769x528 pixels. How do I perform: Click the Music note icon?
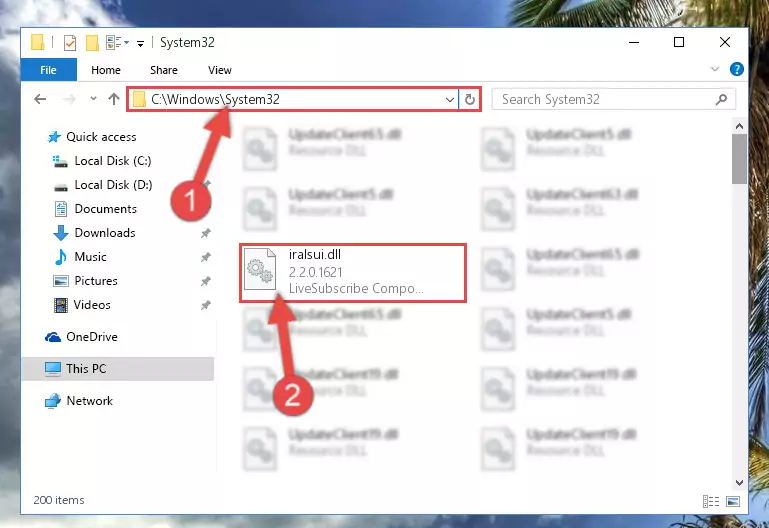[x=60, y=257]
